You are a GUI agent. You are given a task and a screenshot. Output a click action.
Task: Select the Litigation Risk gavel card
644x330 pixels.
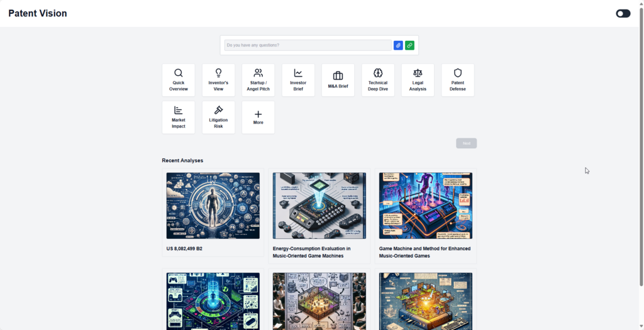[x=218, y=117]
